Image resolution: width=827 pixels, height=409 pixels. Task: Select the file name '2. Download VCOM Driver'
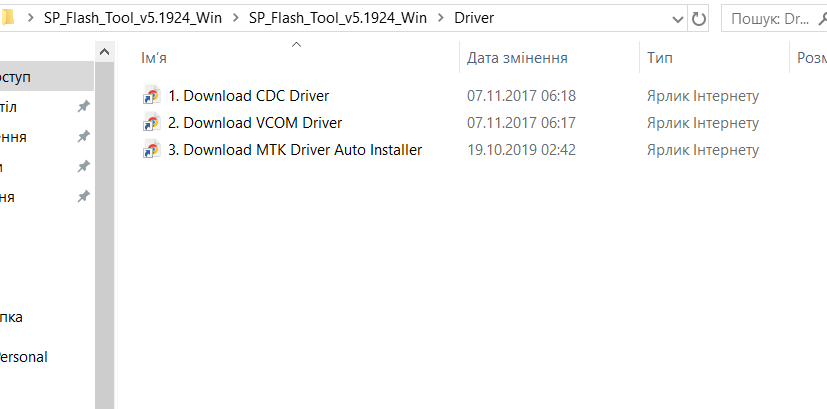tap(255, 123)
